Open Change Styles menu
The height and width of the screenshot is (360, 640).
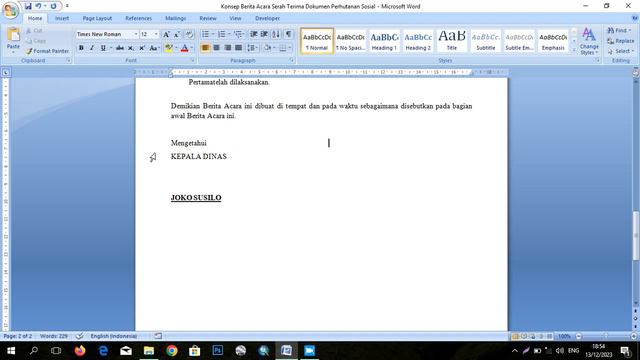point(589,41)
